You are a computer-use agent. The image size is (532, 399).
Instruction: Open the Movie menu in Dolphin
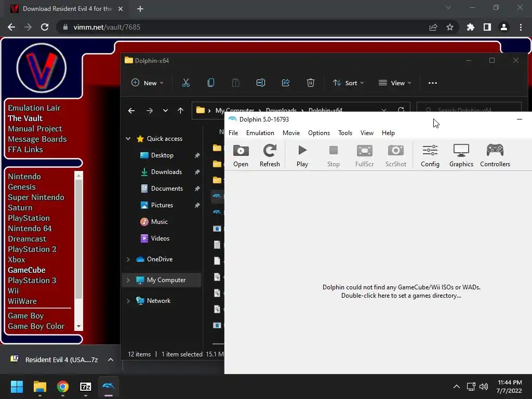pos(291,133)
